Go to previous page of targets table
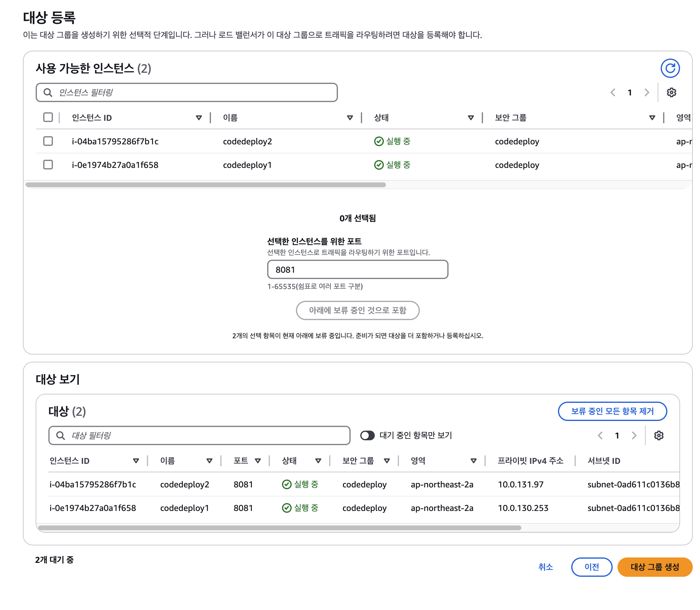 pyautogui.click(x=600, y=435)
